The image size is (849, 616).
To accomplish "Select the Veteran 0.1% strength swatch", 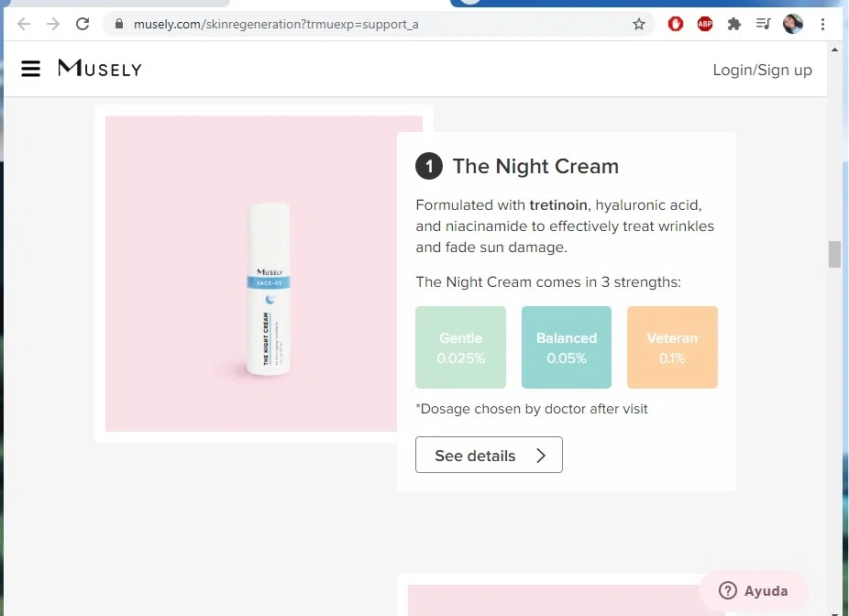I will coord(672,347).
